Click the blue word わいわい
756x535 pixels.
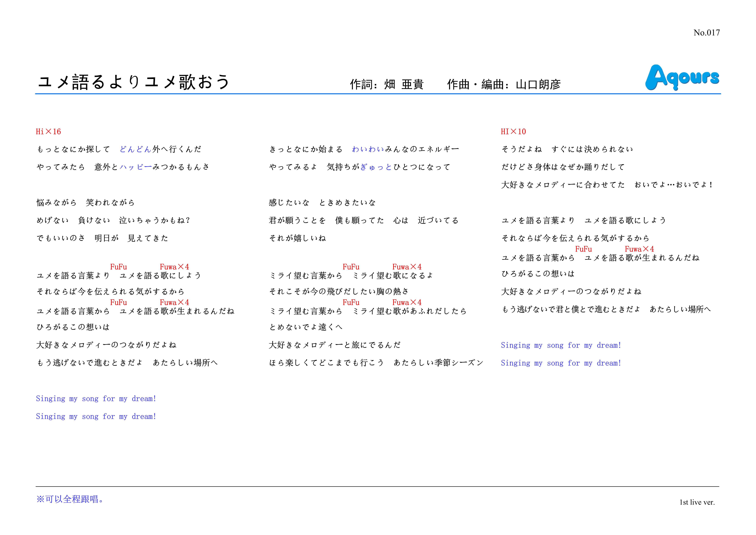(x=368, y=150)
